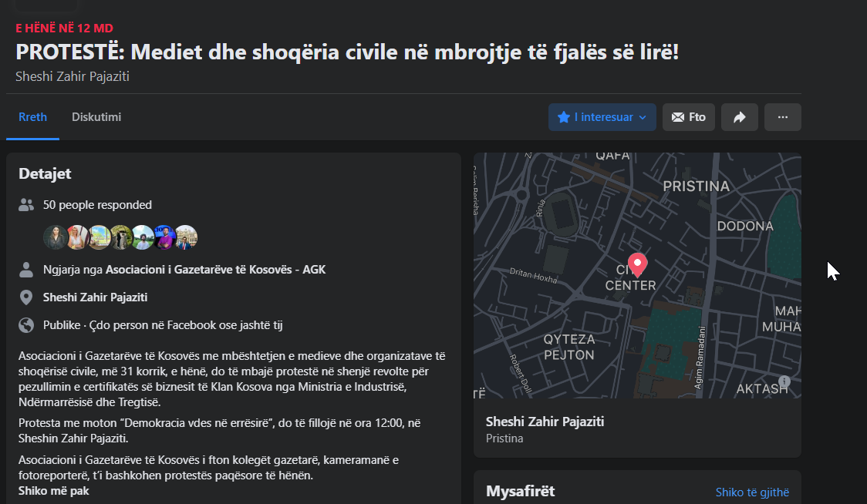Image resolution: width=867 pixels, height=504 pixels.
Task: Switch to the Rreth tab
Action: coord(32,117)
